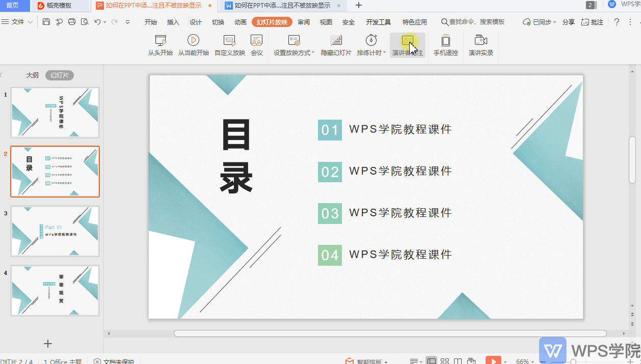This screenshot has width=641, height=364.
Task: Switch slide panel to Slides (幻灯片) view
Action: pos(60,75)
